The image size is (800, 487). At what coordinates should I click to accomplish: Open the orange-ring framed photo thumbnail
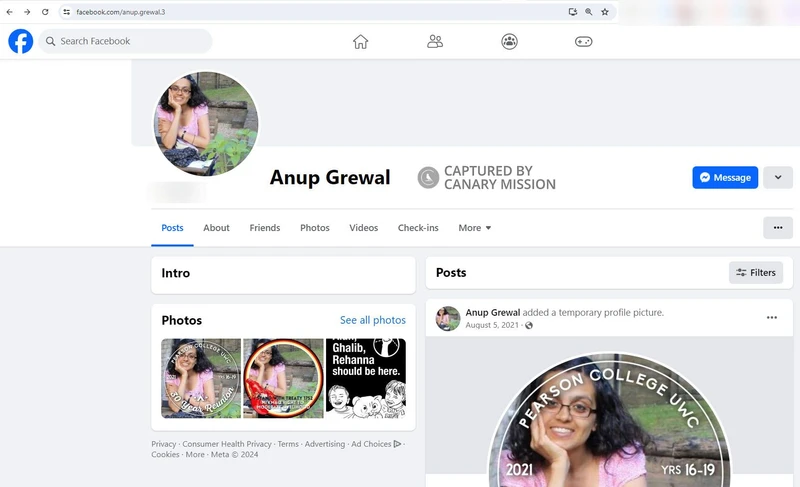tap(284, 378)
